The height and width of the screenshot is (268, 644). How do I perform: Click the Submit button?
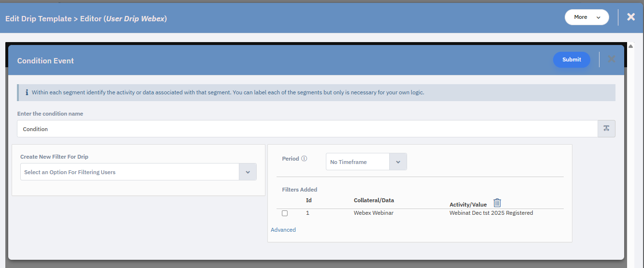pyautogui.click(x=571, y=60)
